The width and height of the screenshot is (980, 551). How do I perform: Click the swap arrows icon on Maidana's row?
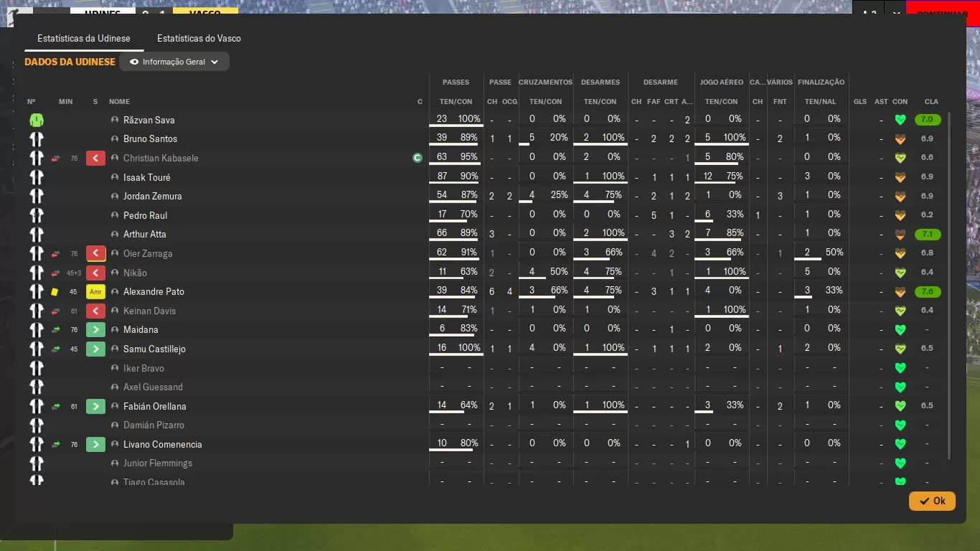[x=55, y=330]
